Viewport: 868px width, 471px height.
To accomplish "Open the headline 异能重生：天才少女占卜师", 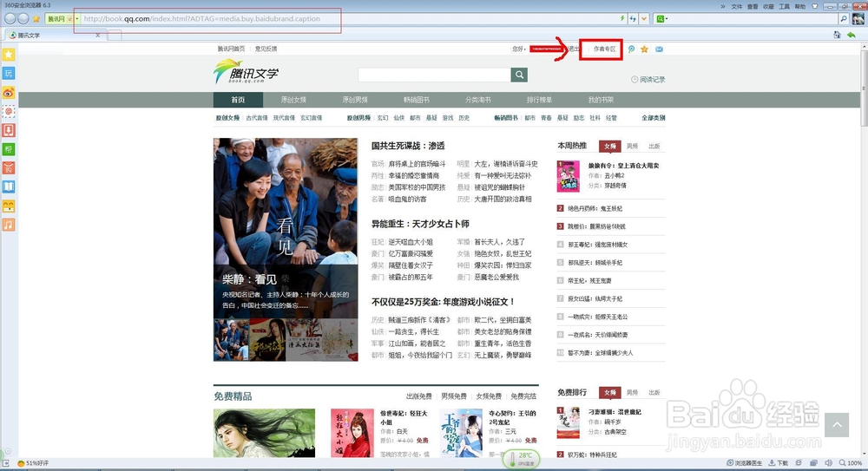I will 420,224.
